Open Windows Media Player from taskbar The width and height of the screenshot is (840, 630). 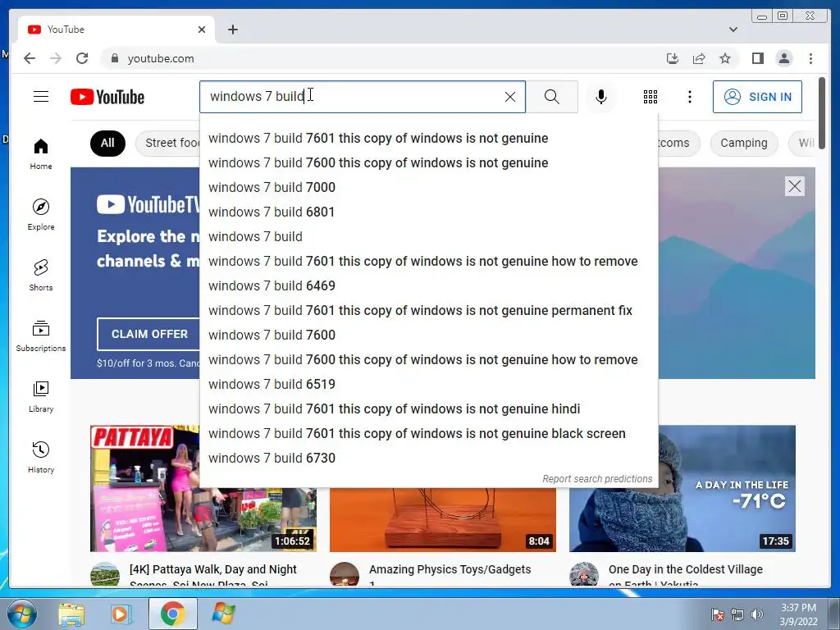[x=121, y=614]
